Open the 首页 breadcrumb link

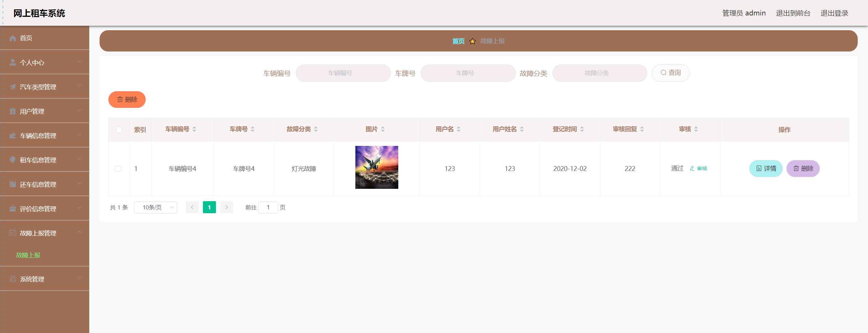[x=458, y=41]
